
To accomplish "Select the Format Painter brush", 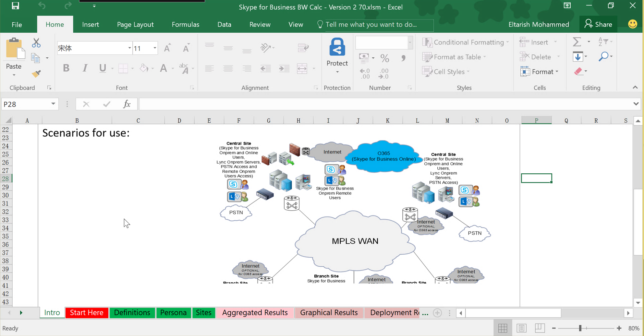I will (36, 74).
